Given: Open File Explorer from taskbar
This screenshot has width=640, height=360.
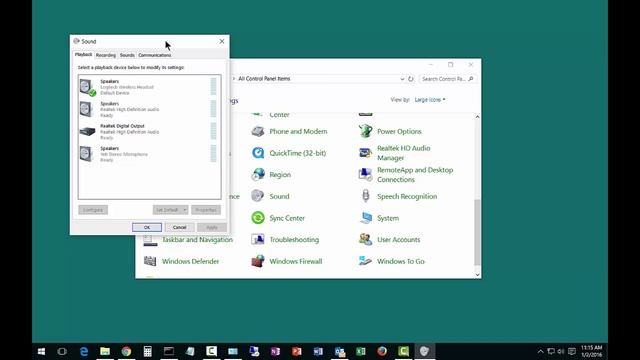Looking at the screenshot, I should point(105,351).
